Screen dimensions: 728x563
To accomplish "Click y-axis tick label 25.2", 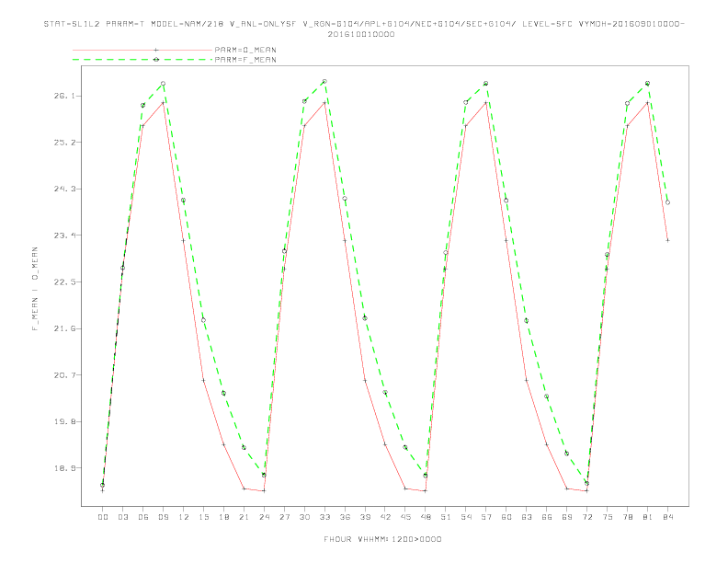I will point(63,143).
